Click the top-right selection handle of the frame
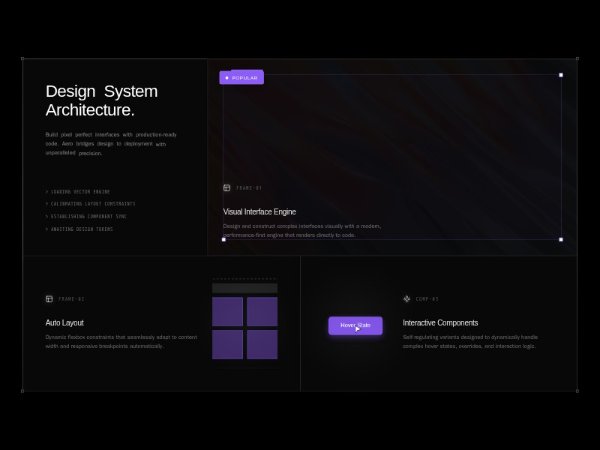600x450 pixels. (x=561, y=75)
